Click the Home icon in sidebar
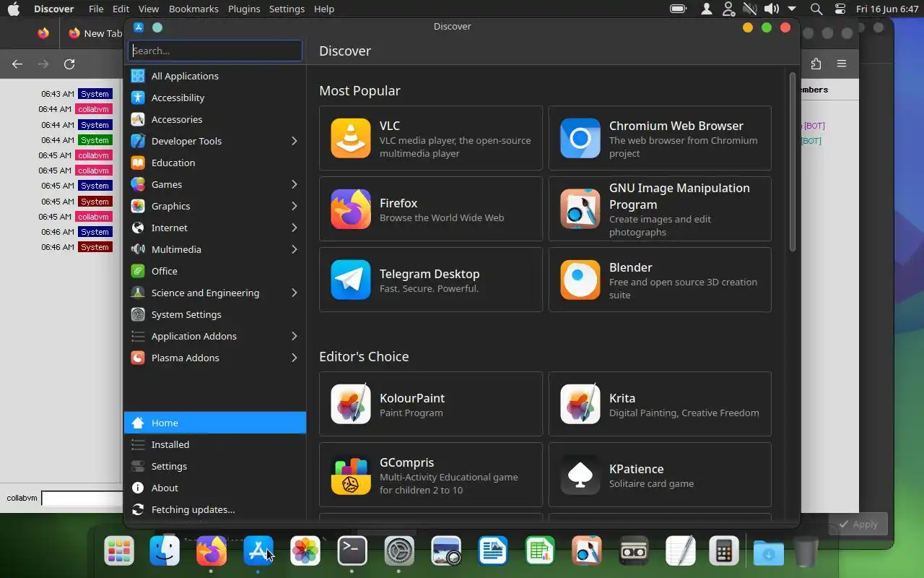 pos(138,423)
